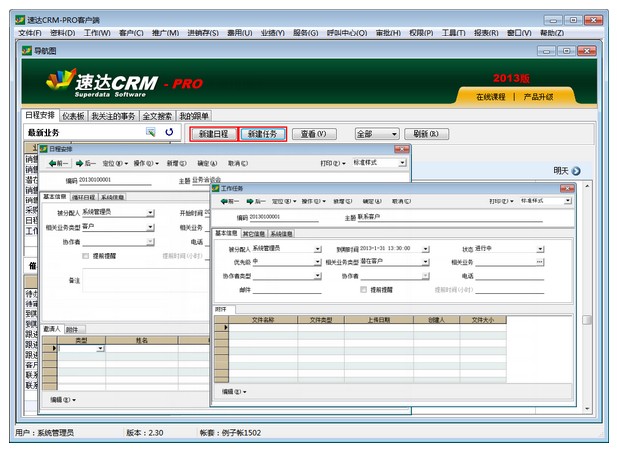This screenshot has height=450, width=617.
Task: Open 操作(O) menu in 工作任务 toolbar
Action: pos(314,201)
